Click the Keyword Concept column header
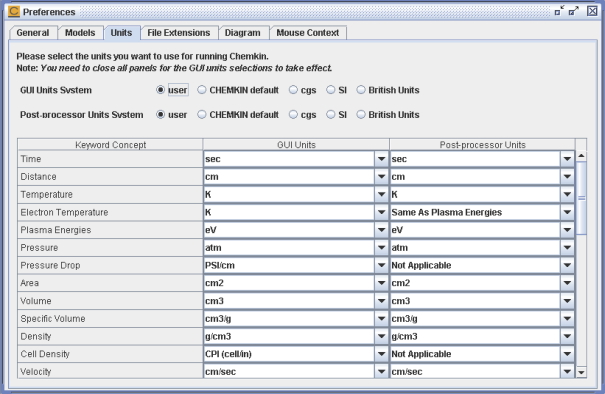The width and height of the screenshot is (605, 394). (x=110, y=145)
